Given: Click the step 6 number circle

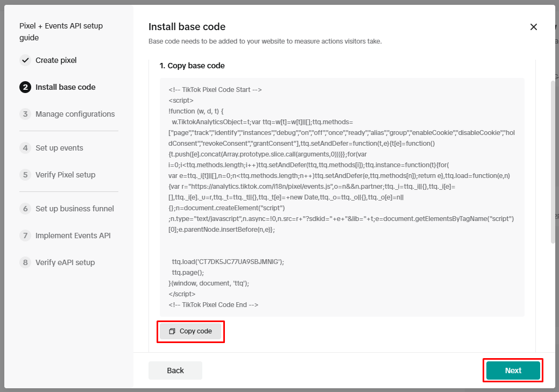Looking at the screenshot, I should coord(25,209).
